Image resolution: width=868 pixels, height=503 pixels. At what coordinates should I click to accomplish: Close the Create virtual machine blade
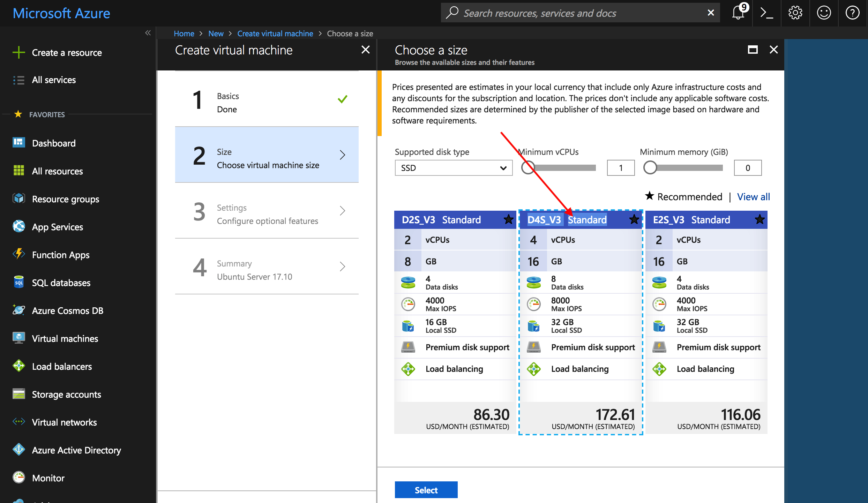[365, 50]
